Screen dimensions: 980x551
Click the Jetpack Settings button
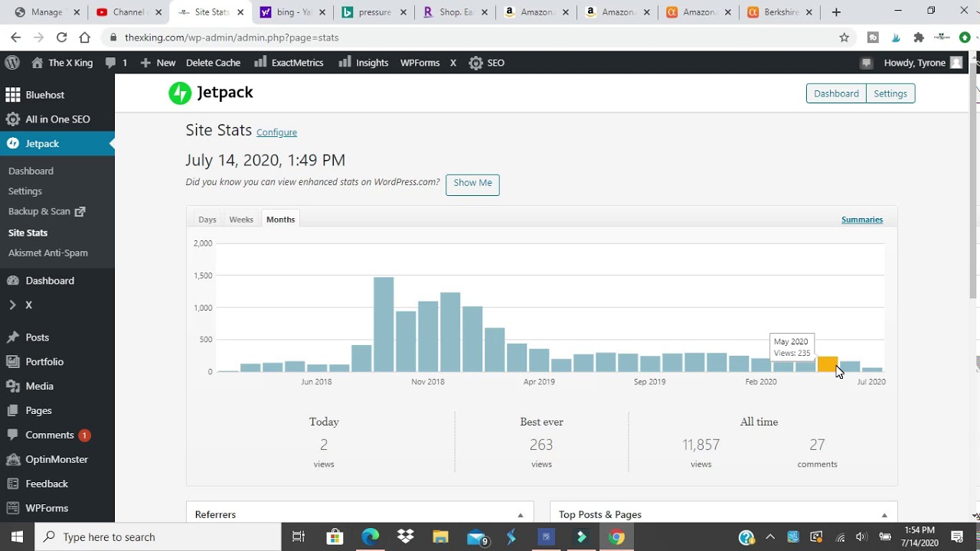(x=890, y=93)
